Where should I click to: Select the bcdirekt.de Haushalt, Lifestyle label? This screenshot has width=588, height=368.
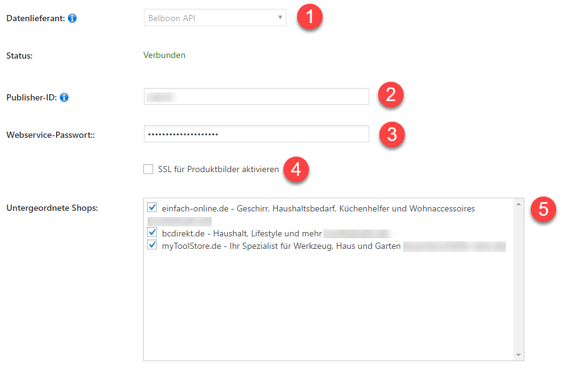242,233
